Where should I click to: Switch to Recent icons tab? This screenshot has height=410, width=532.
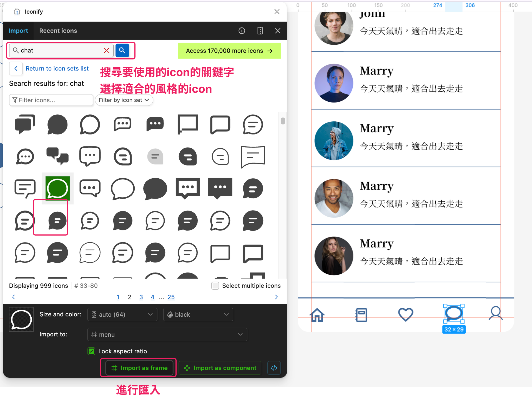coord(58,31)
